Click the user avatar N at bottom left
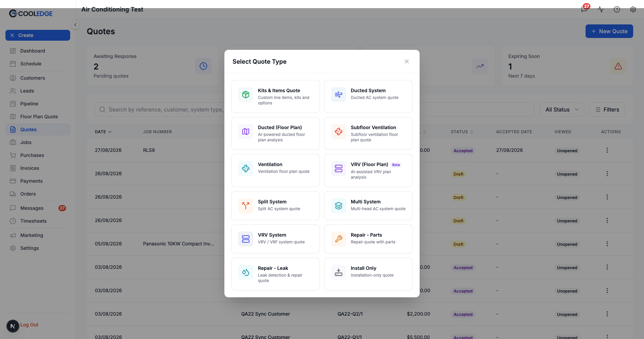Image resolution: width=644 pixels, height=339 pixels. point(13,326)
